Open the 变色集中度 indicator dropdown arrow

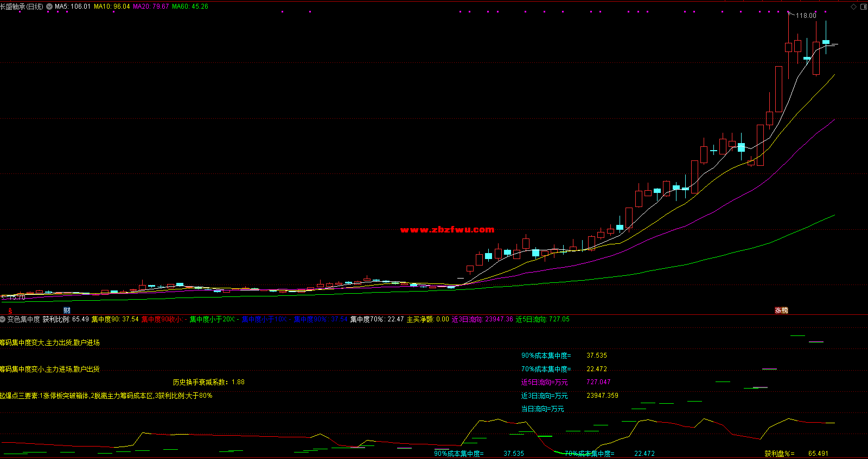(x=3, y=319)
